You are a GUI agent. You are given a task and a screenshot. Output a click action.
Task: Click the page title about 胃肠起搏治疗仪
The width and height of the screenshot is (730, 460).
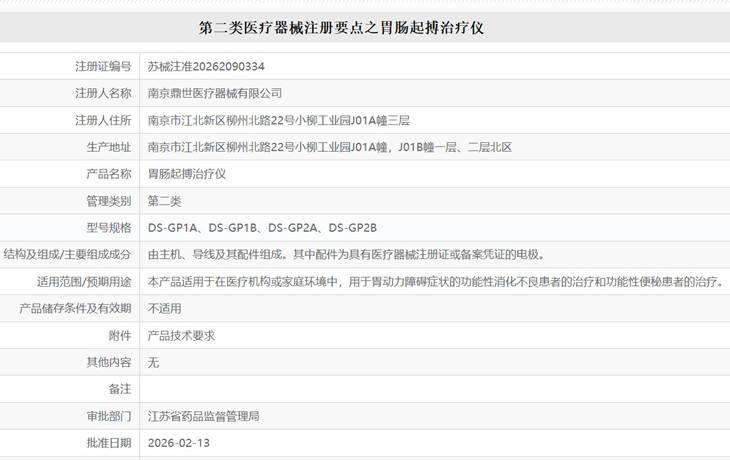pos(341,28)
